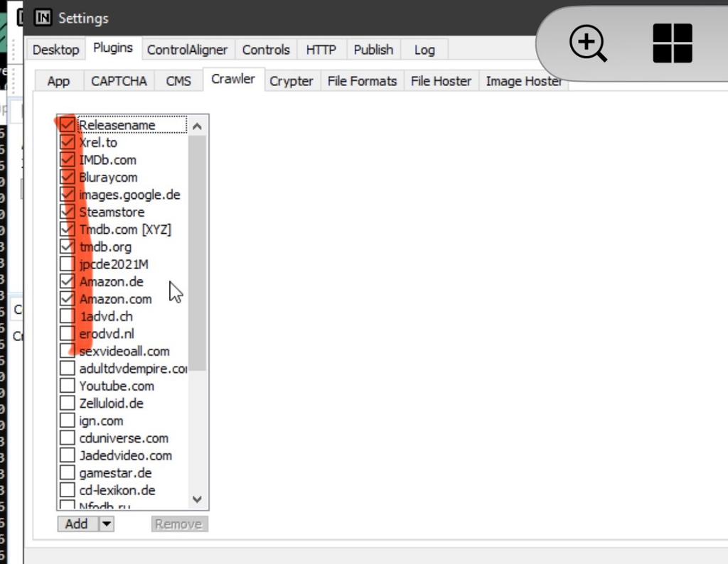Open the Image Hoster plugin tab
728x564 pixels.
click(524, 81)
